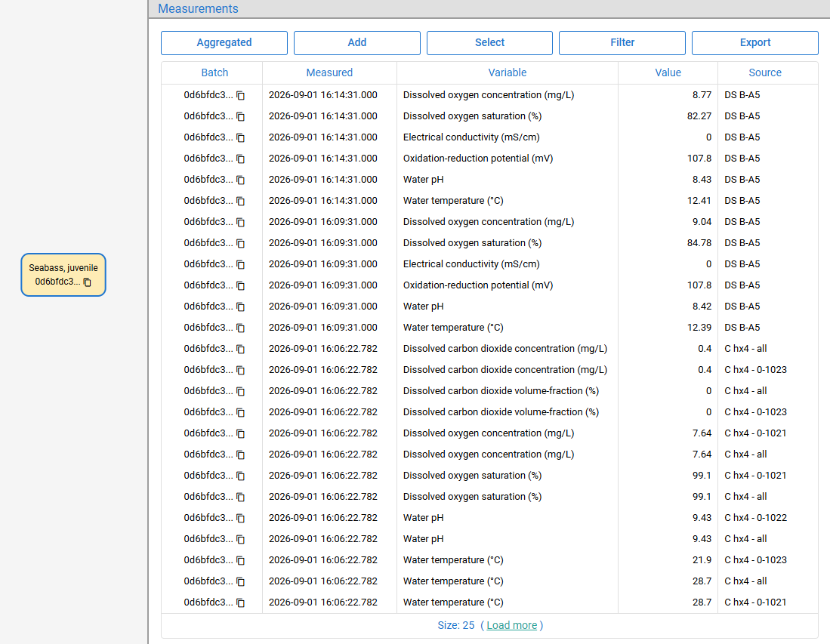Select the Seabass, juvenile batch node
Screen dimensions: 830x644
click(x=63, y=275)
